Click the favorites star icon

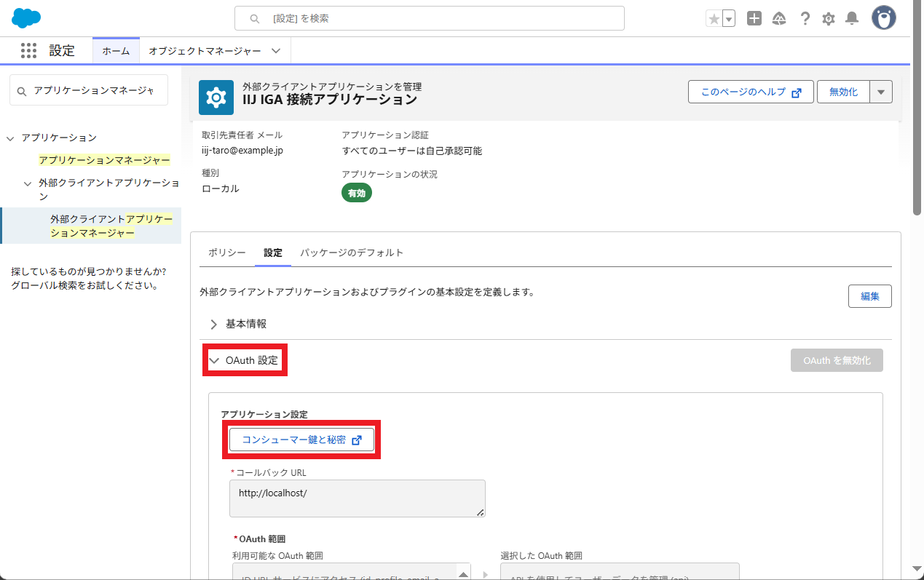[714, 19]
